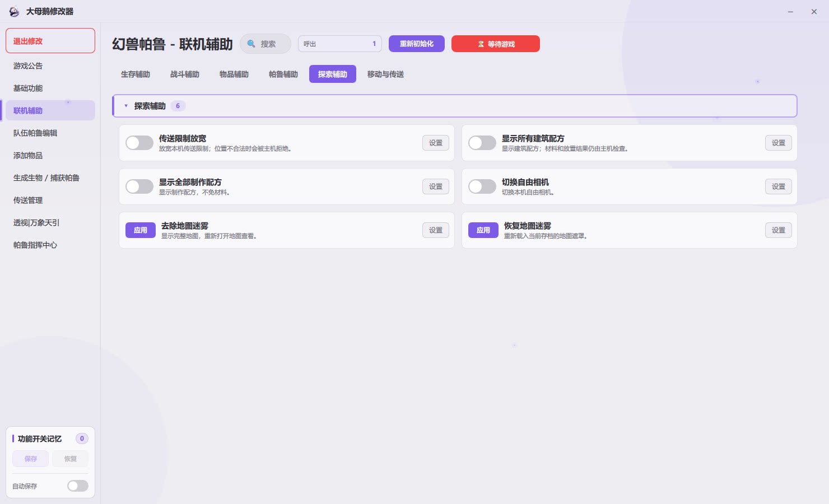Click the magnifier icon in the search box
The height and width of the screenshot is (504, 829).
click(x=252, y=44)
